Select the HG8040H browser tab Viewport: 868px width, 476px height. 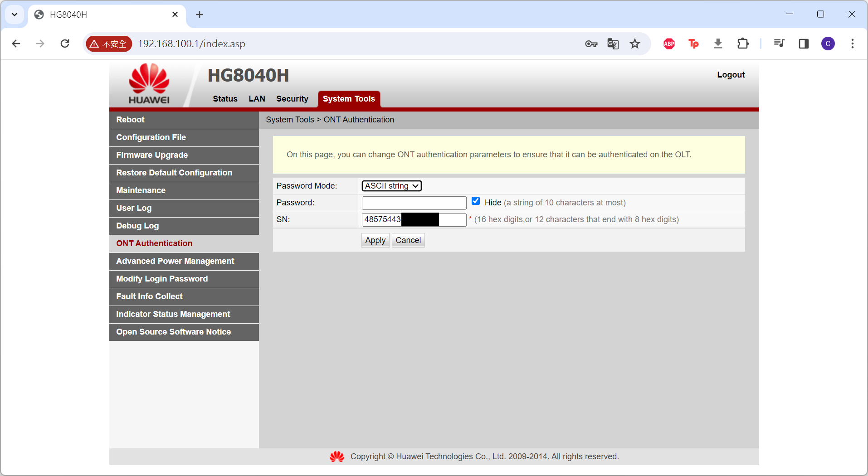107,15
